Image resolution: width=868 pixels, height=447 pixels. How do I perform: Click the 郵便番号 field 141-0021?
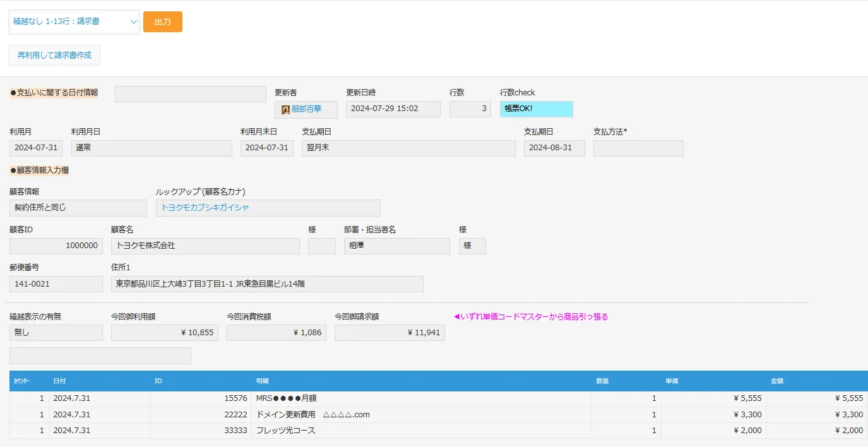(56, 284)
